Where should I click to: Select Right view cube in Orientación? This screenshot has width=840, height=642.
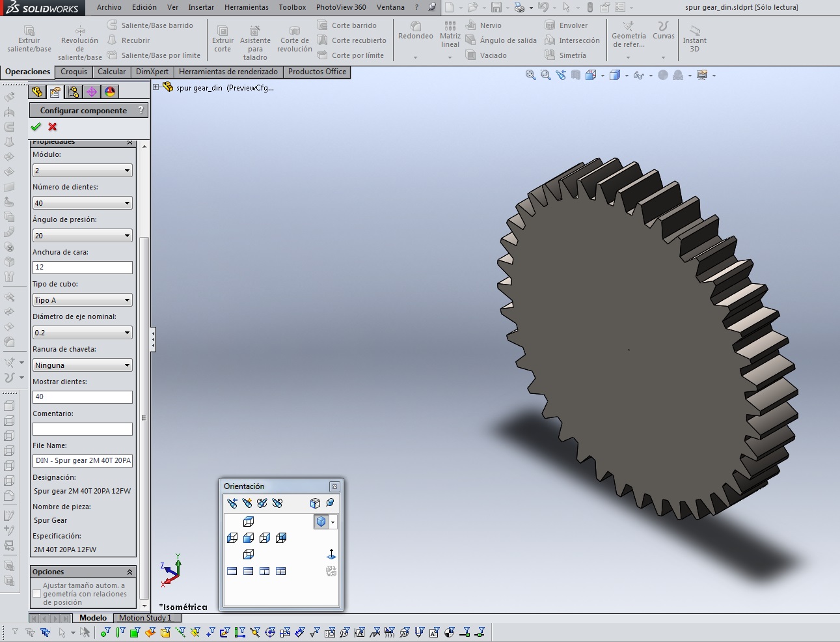click(265, 538)
